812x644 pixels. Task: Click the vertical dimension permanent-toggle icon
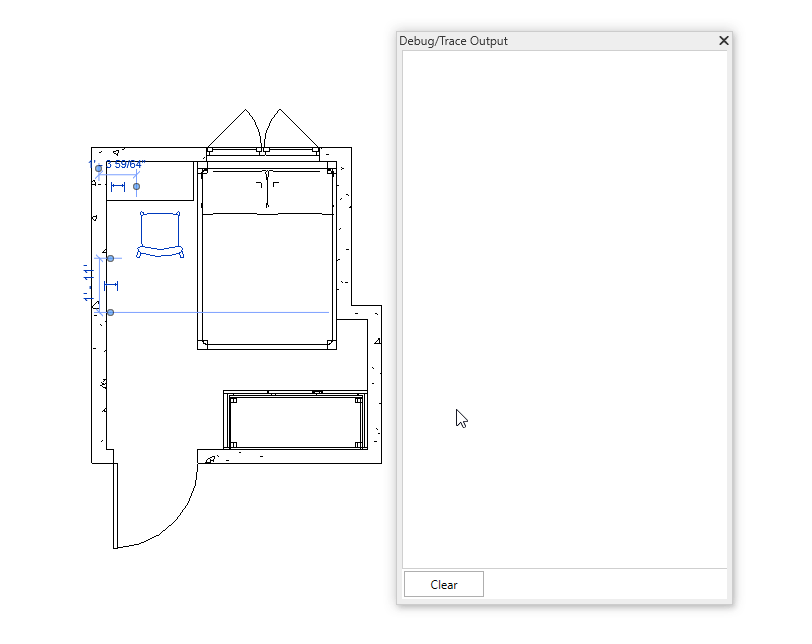111,286
